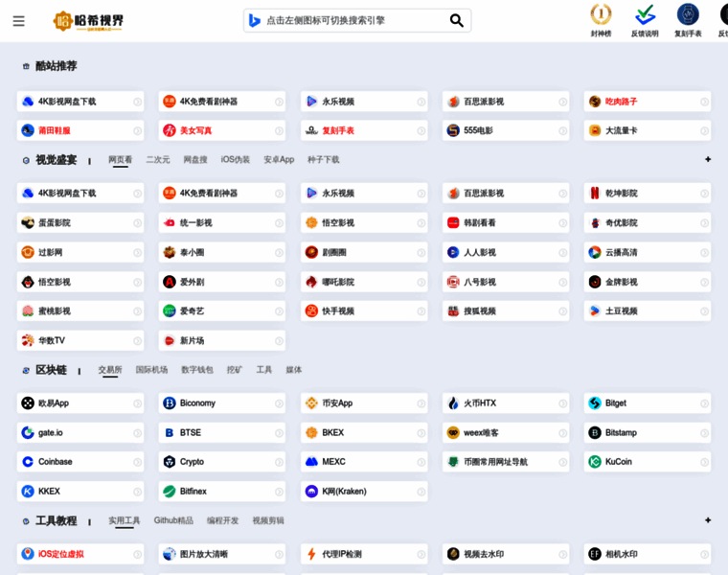This screenshot has height=575, width=728.
Task: Click the gate.io logo icon
Action: [x=28, y=432]
